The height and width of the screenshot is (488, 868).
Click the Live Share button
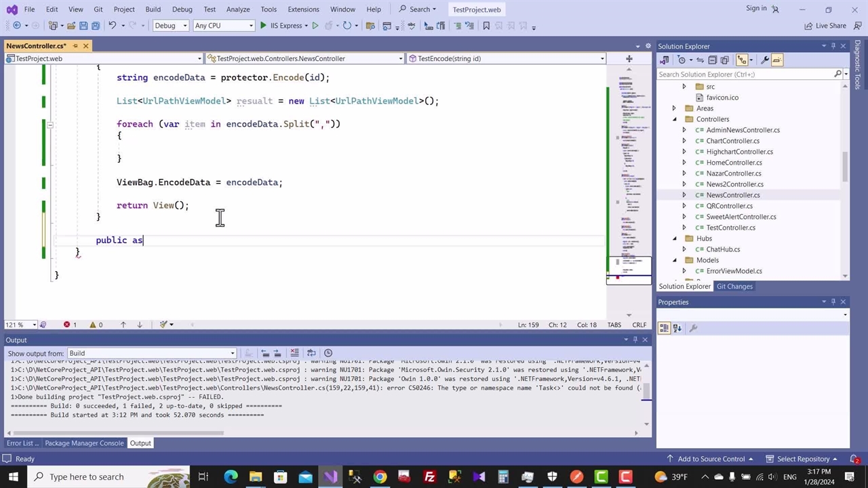825,26
